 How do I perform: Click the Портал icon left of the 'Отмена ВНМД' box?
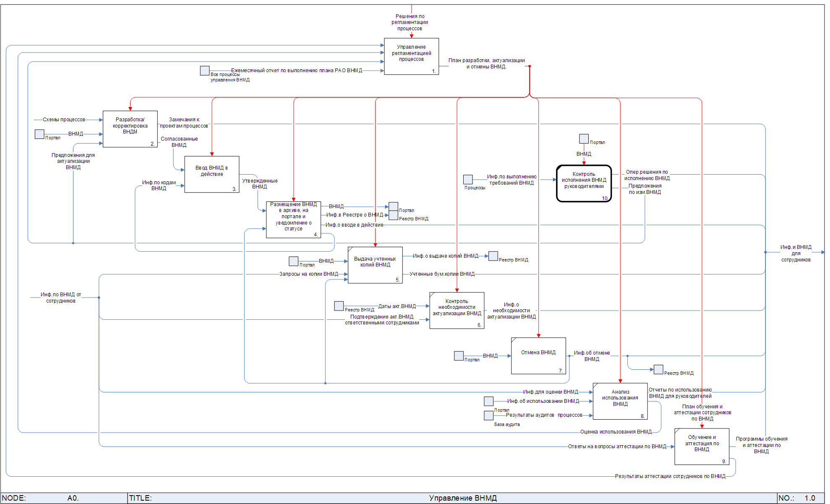pyautogui.click(x=459, y=356)
